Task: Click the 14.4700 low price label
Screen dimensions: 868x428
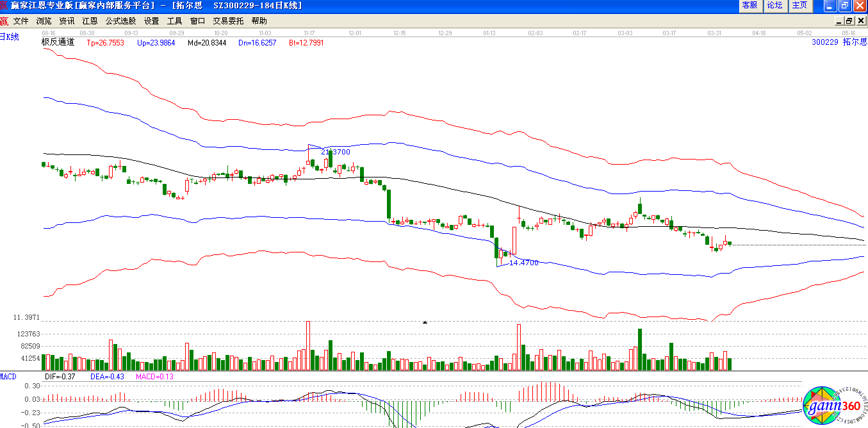Action: tap(523, 263)
